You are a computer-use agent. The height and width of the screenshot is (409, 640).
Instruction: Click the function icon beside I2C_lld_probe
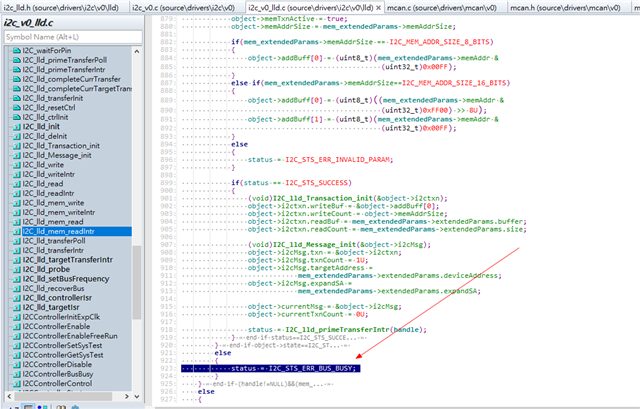tap(17, 269)
